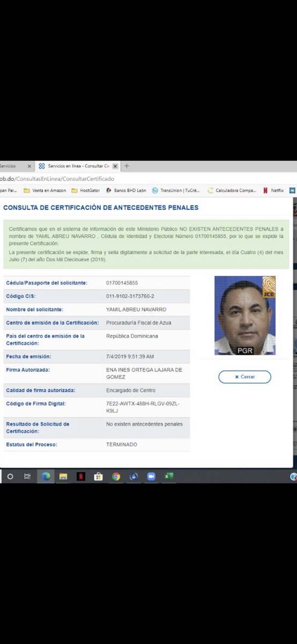Open Netflix app from taskbar
The height and width of the screenshot is (644, 297).
pos(80,476)
